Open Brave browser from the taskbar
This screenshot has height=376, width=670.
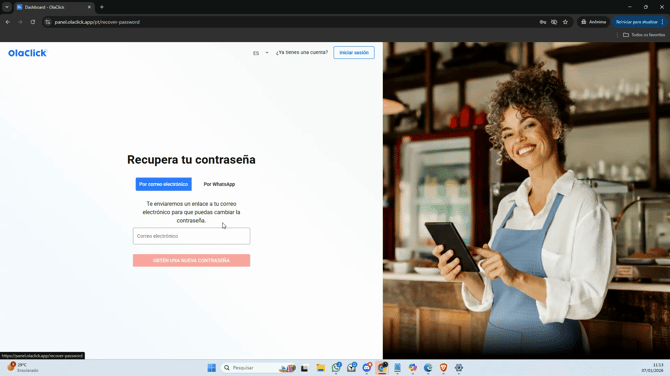[x=443, y=367]
